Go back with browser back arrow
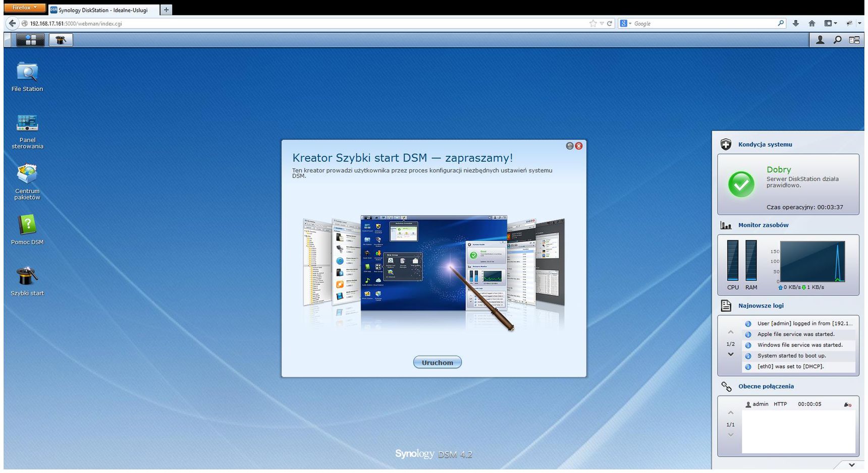 coord(13,23)
